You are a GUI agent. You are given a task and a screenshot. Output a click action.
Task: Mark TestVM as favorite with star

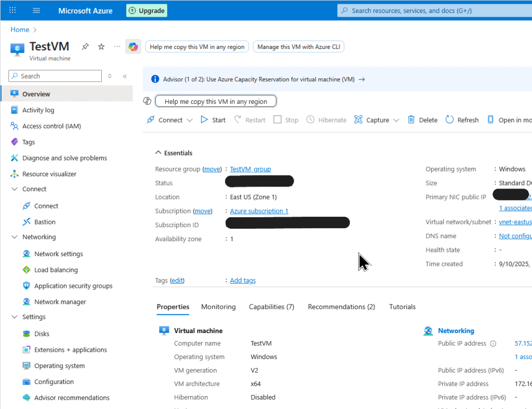tap(101, 47)
